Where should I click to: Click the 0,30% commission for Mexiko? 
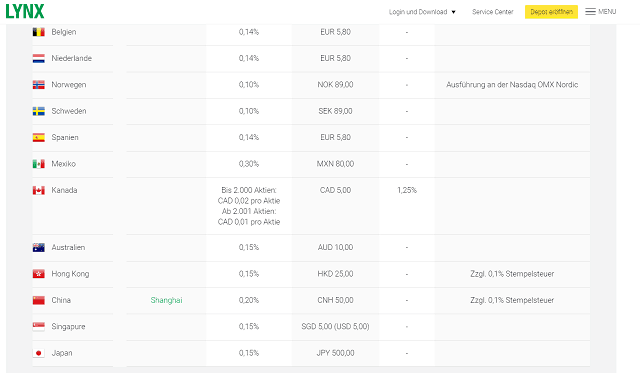tap(249, 164)
